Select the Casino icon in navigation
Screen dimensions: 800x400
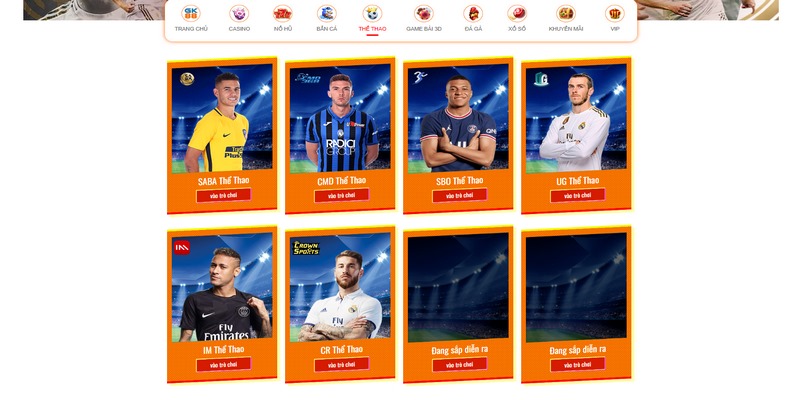tap(239, 13)
